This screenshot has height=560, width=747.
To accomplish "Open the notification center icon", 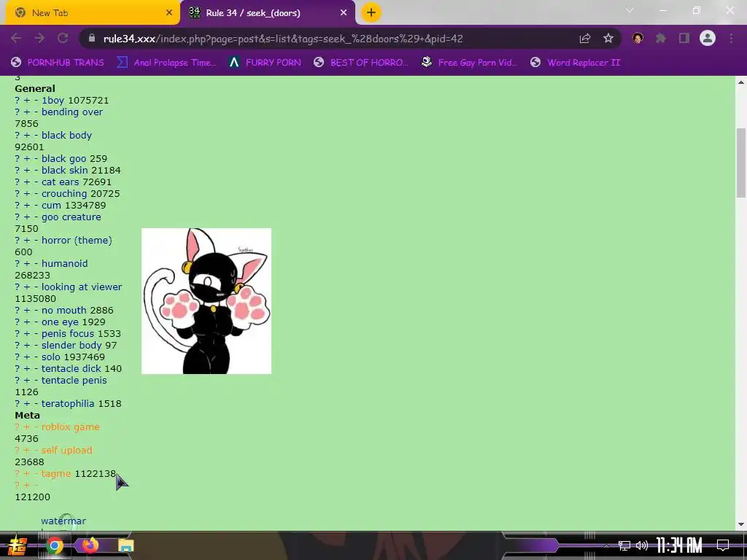I will pos(723,545).
